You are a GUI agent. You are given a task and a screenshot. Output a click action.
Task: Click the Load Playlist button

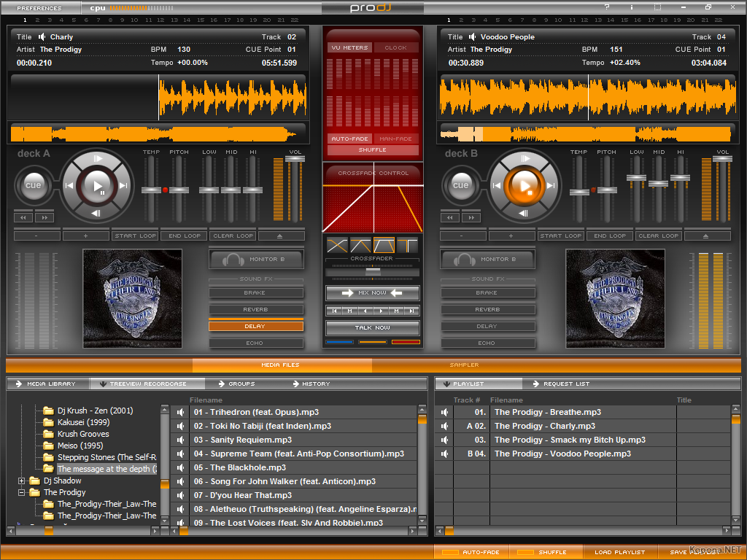coord(619,552)
